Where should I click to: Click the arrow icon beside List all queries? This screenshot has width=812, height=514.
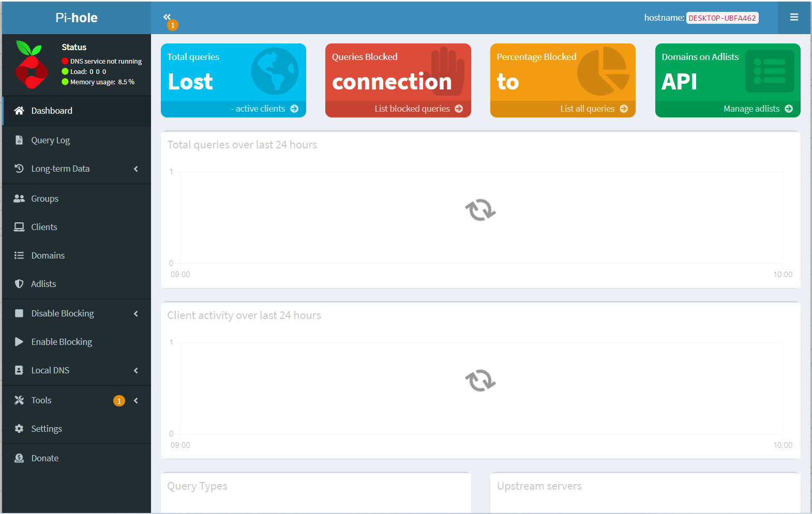point(624,109)
